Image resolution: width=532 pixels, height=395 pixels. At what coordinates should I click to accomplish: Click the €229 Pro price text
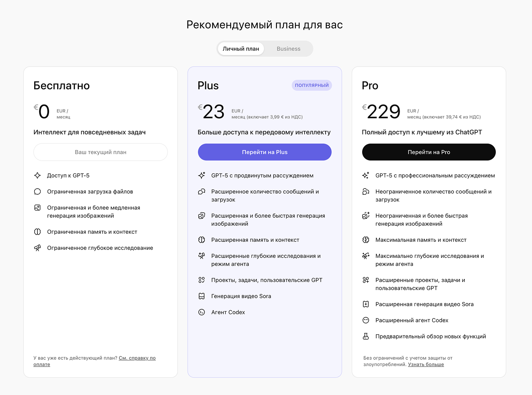[383, 112]
